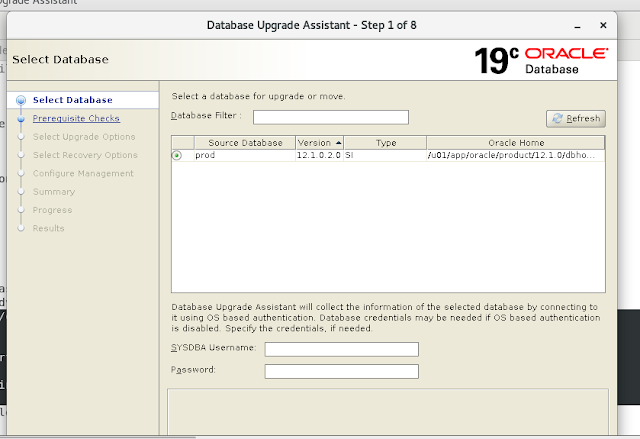Screen dimensions: 640x439
Task: Focus the Database Filter field
Action: (x=331, y=118)
